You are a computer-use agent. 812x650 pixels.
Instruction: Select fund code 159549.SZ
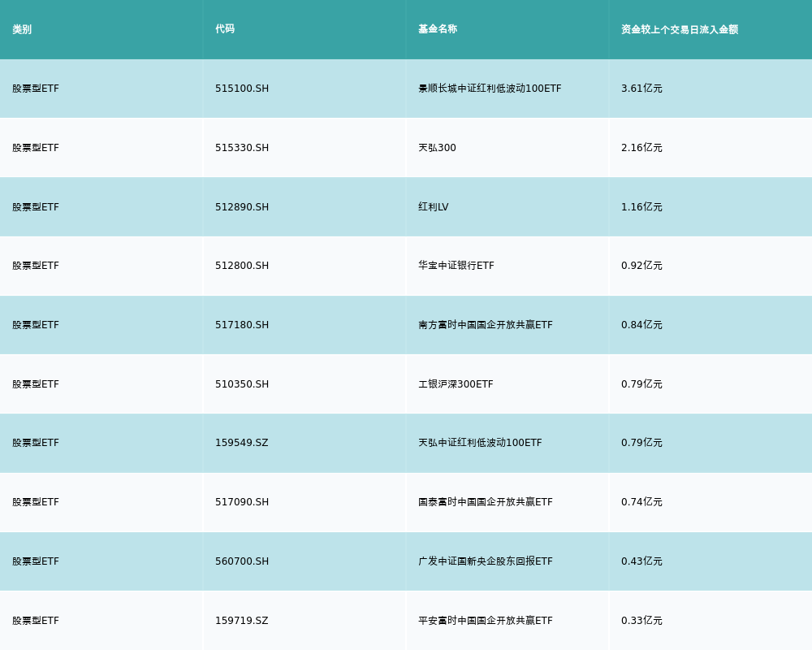click(x=241, y=443)
